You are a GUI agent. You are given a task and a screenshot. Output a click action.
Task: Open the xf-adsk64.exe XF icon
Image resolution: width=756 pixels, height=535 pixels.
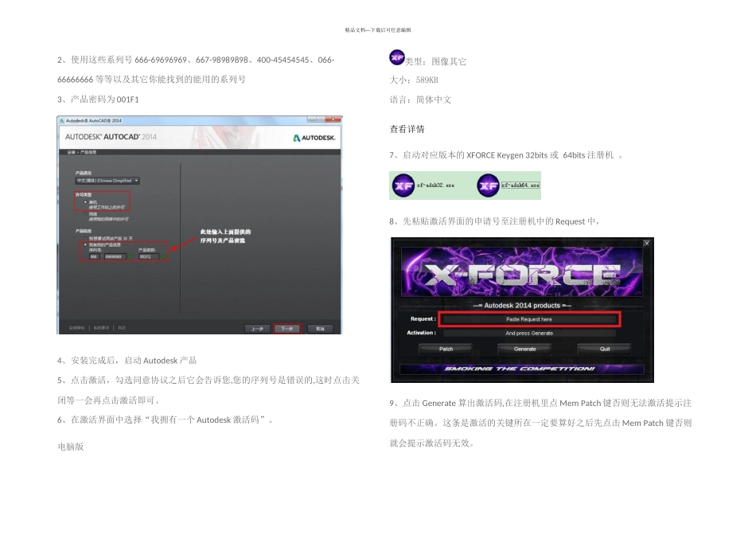tap(488, 185)
